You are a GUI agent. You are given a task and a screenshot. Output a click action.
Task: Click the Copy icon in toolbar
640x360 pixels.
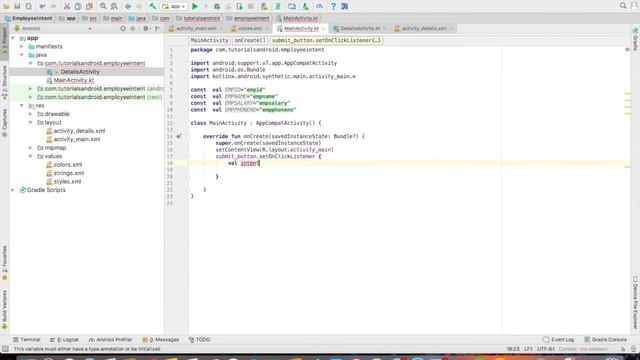coord(78,6)
